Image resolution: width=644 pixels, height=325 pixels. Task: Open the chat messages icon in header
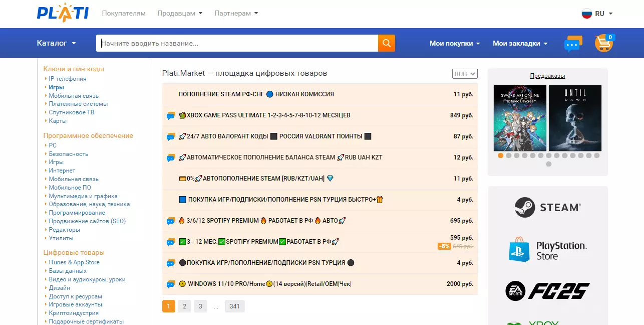click(573, 44)
